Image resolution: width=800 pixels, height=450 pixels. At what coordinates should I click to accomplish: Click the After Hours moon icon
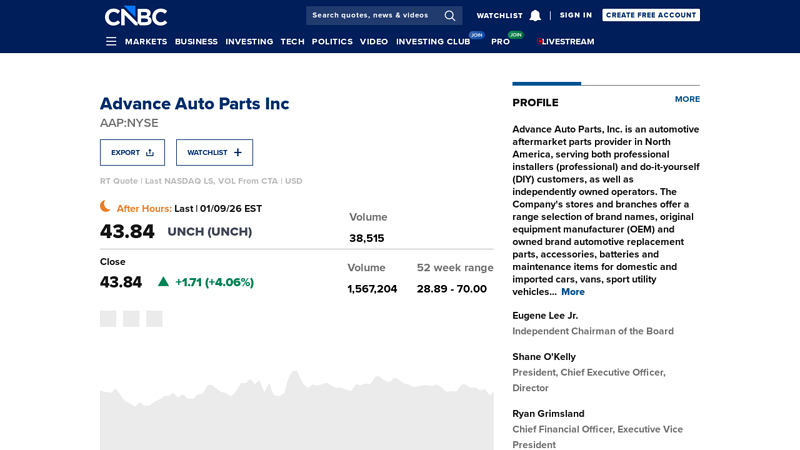[105, 206]
